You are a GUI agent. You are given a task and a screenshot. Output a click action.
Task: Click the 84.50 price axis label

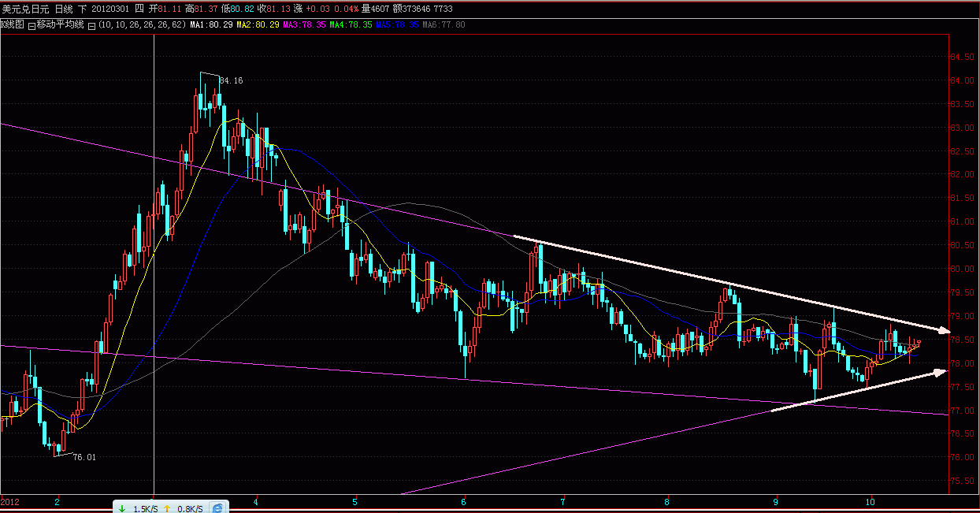point(963,57)
